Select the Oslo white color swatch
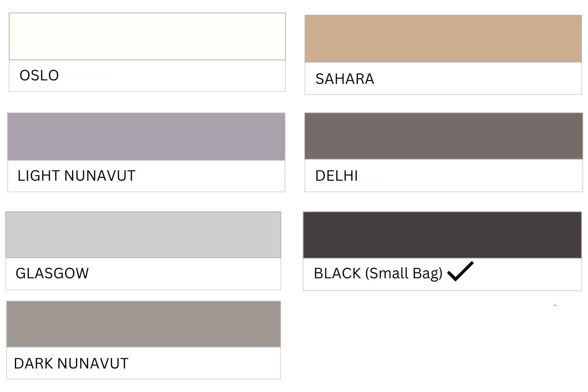Screen dimensions: 588x392 tap(147, 36)
